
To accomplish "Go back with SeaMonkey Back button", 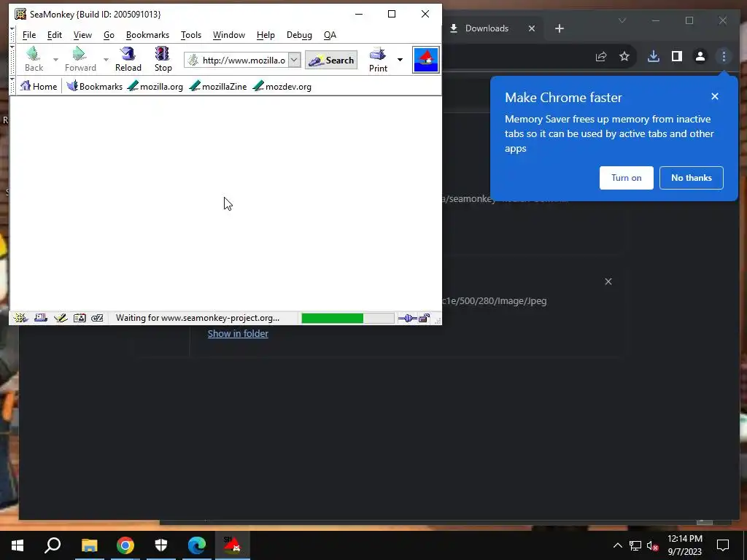I will coord(34,59).
